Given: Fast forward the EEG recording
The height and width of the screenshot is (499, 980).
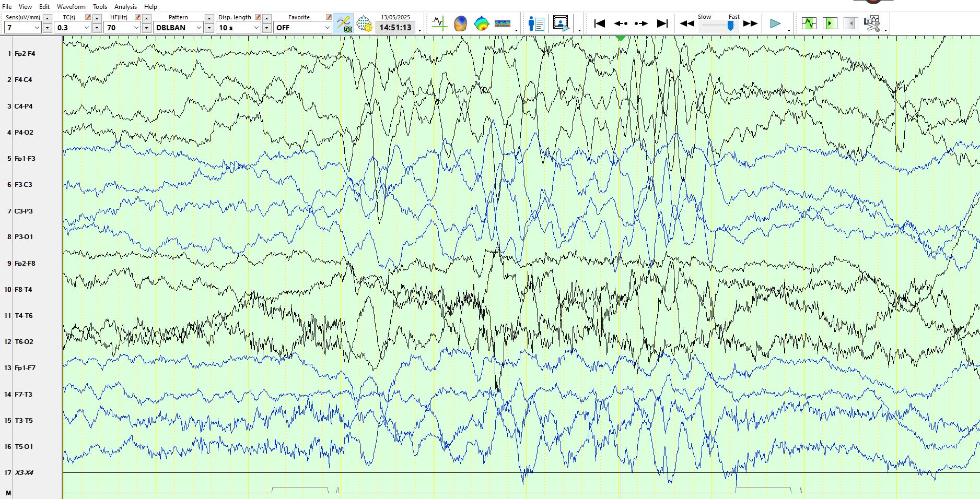Looking at the screenshot, I should (750, 23).
